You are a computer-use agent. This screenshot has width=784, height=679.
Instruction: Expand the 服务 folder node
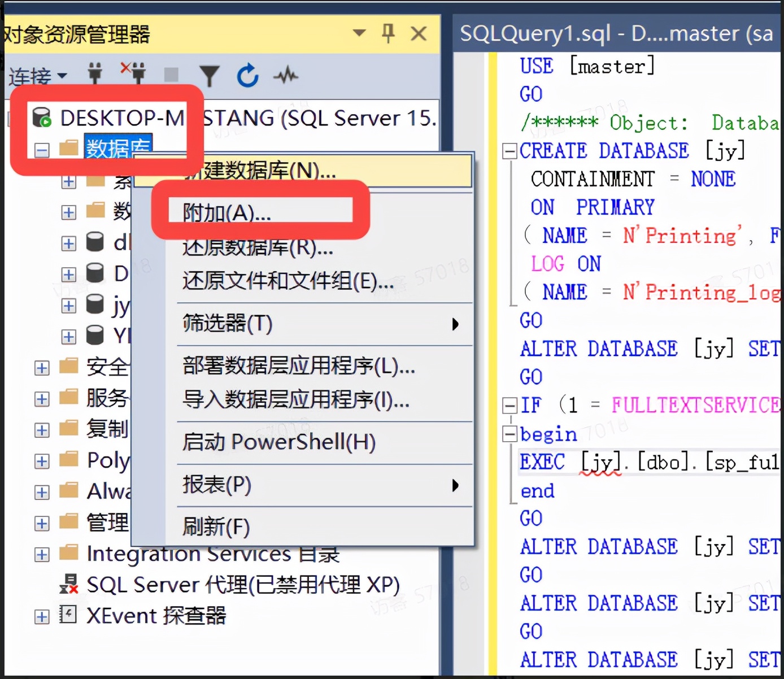coord(42,399)
